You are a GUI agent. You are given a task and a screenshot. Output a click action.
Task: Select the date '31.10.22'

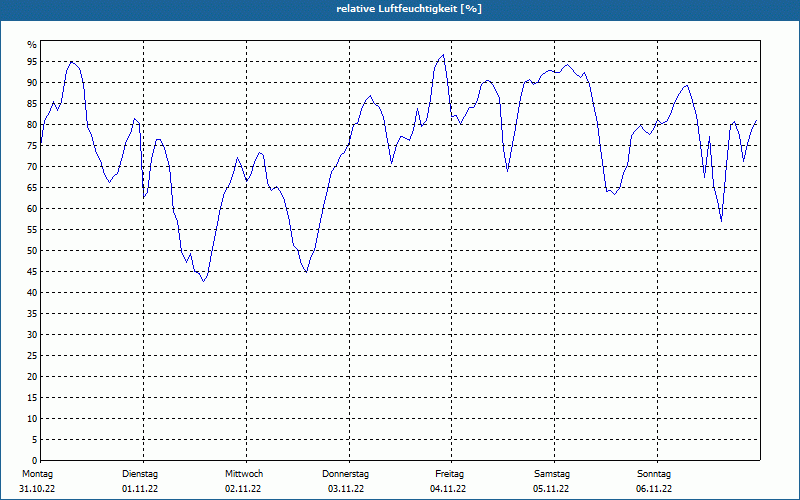click(x=37, y=489)
